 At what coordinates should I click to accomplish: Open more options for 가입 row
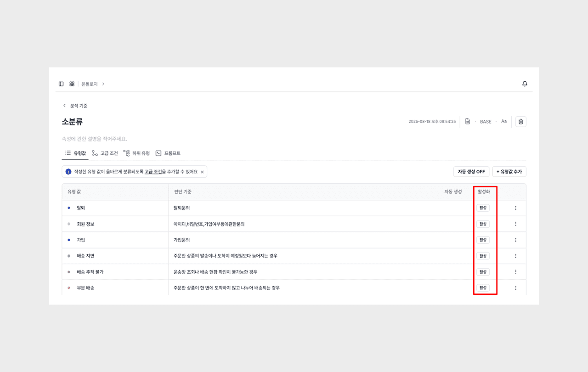coord(515,240)
